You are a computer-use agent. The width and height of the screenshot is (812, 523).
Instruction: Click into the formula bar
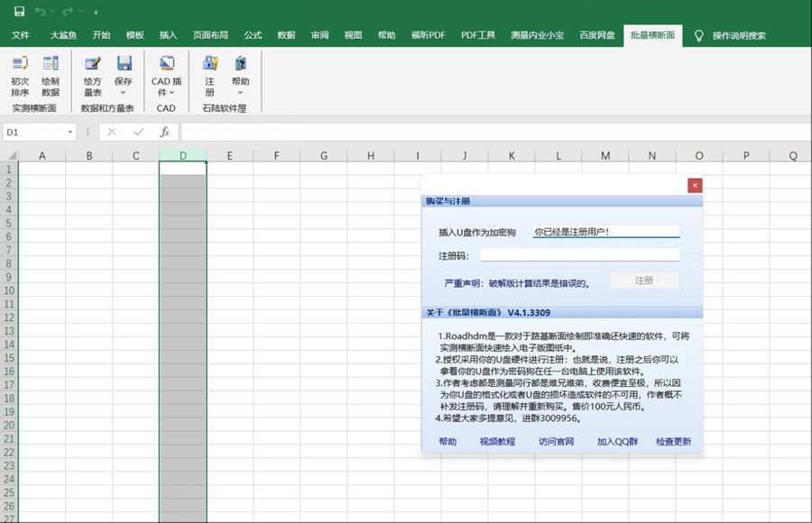point(496,132)
